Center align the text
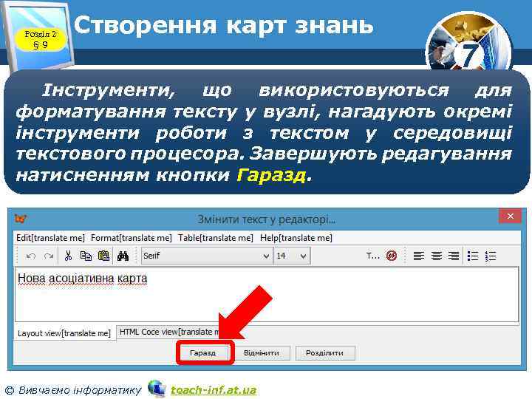Viewport: 532px width, 399px height. [x=437, y=256]
